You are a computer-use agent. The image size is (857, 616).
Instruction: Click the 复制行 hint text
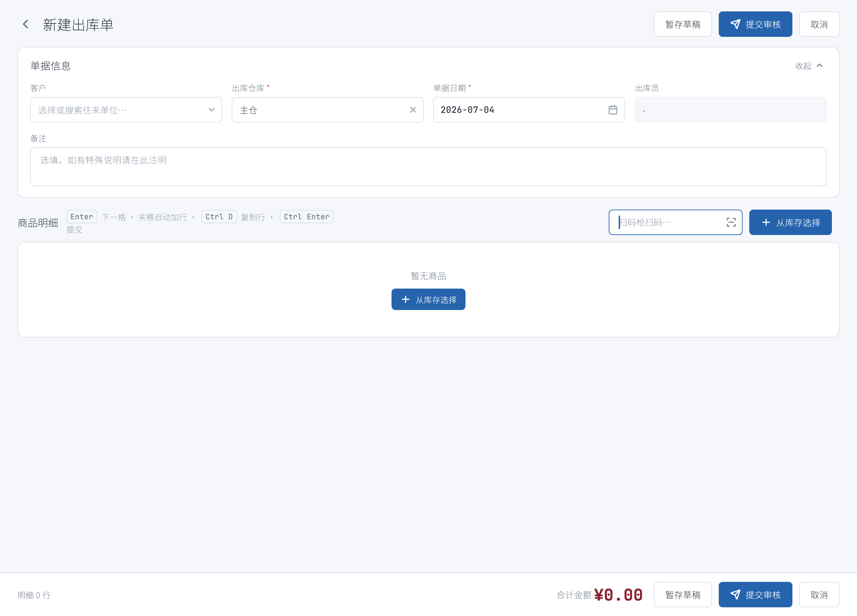point(253,217)
